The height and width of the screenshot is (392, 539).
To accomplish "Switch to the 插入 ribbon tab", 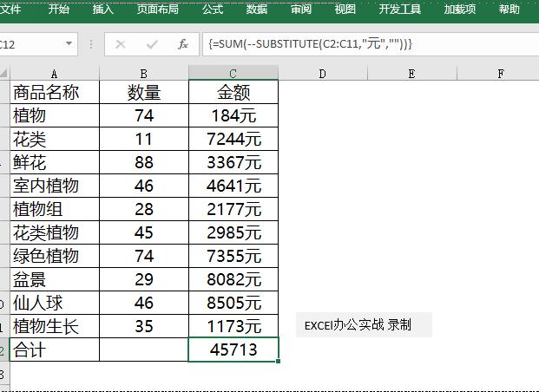I will pos(102,10).
